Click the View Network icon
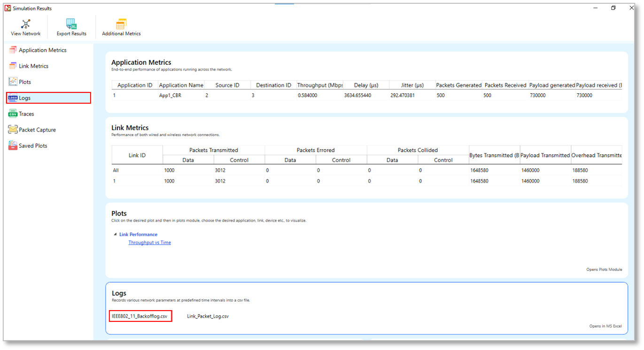The width and height of the screenshot is (644, 350). click(26, 24)
